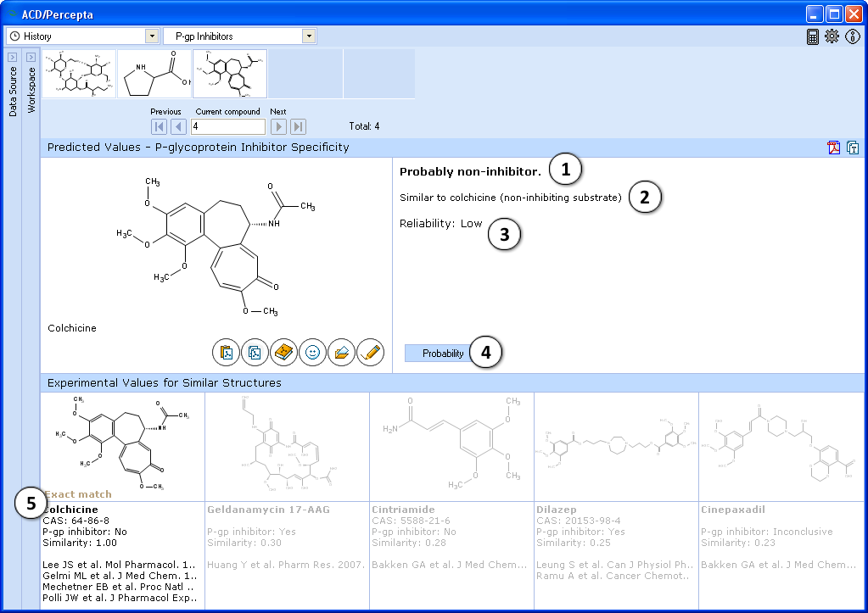This screenshot has width=868, height=613.
Task: Copy the colchicine structure
Action: pos(255,353)
